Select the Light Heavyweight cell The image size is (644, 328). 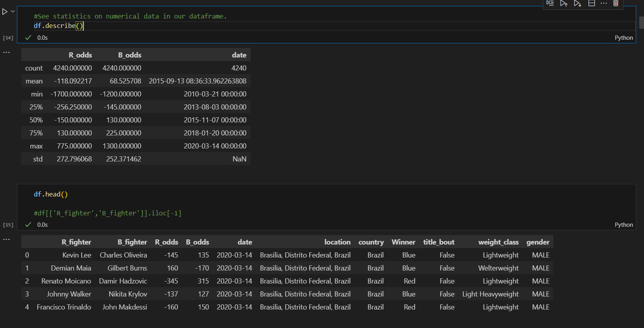coord(490,294)
